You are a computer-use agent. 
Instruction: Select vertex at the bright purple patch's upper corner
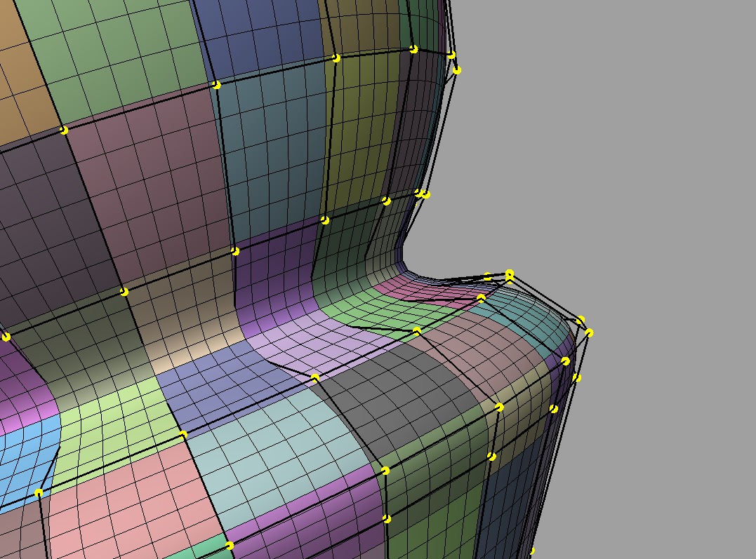point(235,251)
